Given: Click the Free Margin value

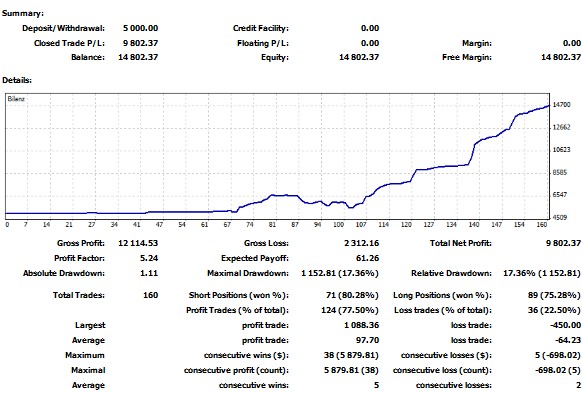Looking at the screenshot, I should tap(561, 57).
